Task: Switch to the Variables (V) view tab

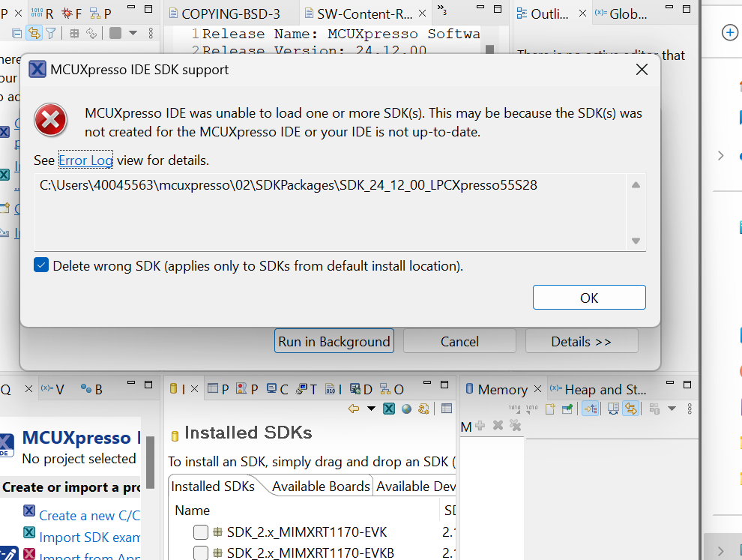Action: click(x=52, y=389)
